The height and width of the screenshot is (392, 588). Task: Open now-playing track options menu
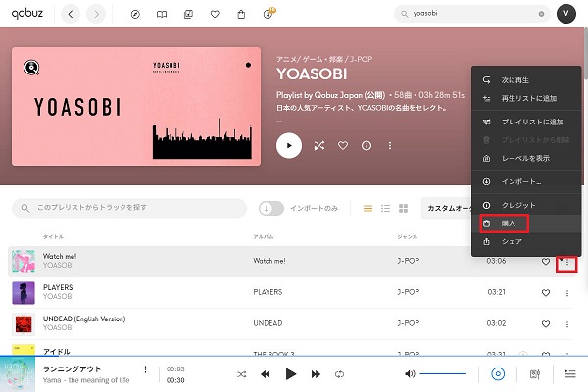pos(145,369)
